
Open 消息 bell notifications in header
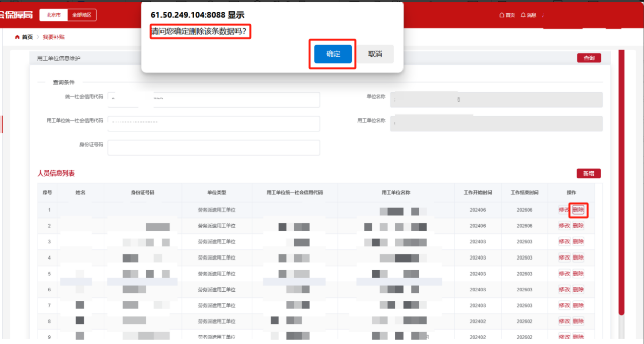[x=523, y=15]
